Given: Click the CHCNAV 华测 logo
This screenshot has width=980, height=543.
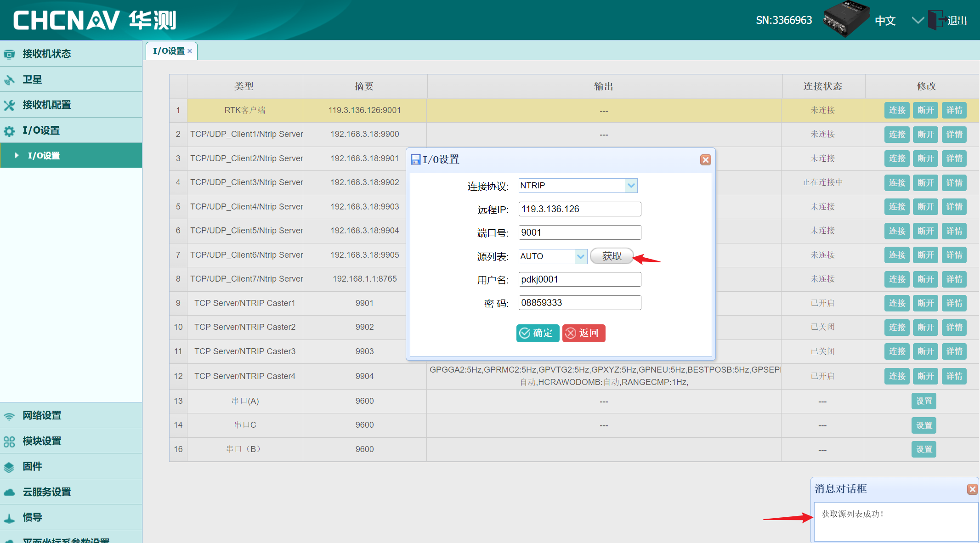Looking at the screenshot, I should click(x=95, y=20).
